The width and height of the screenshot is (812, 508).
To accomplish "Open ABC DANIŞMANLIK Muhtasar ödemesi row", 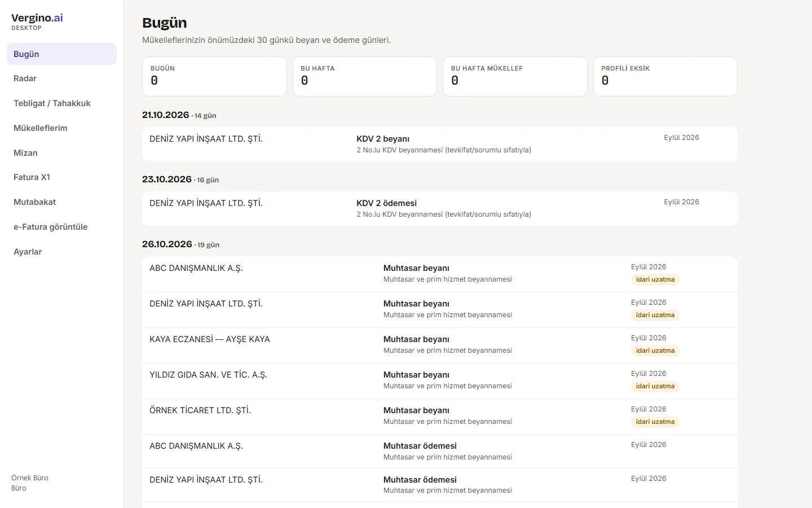I will (440, 451).
